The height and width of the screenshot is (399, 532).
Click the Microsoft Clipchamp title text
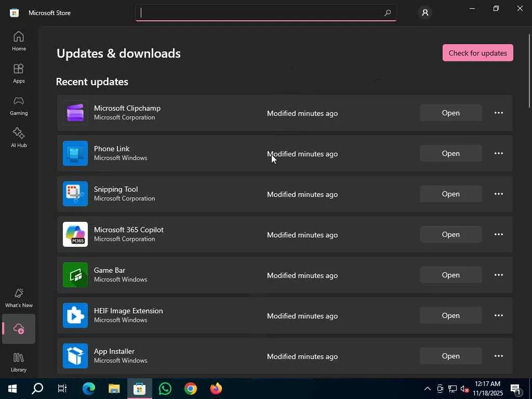[127, 108]
